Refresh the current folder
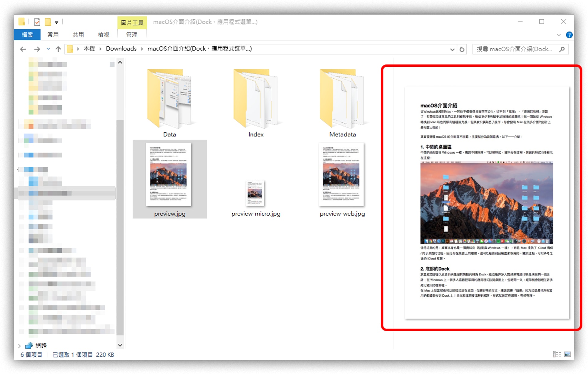This screenshot has height=374, width=588. tap(462, 49)
